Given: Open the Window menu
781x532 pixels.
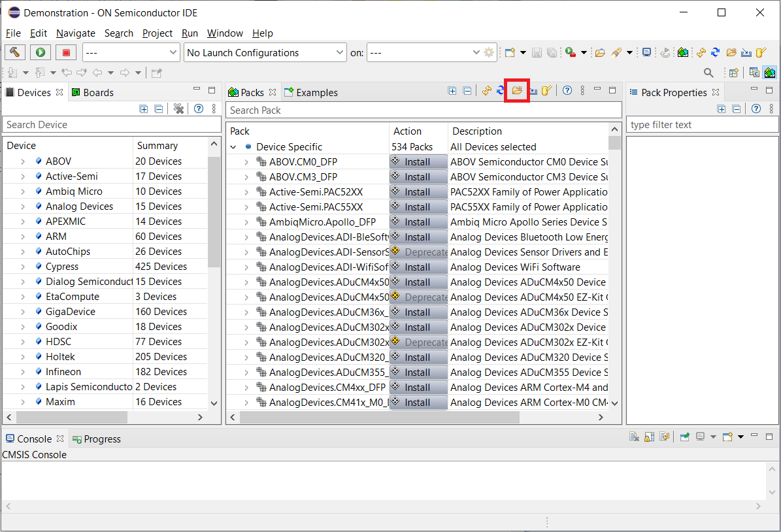Looking at the screenshot, I should click(225, 33).
